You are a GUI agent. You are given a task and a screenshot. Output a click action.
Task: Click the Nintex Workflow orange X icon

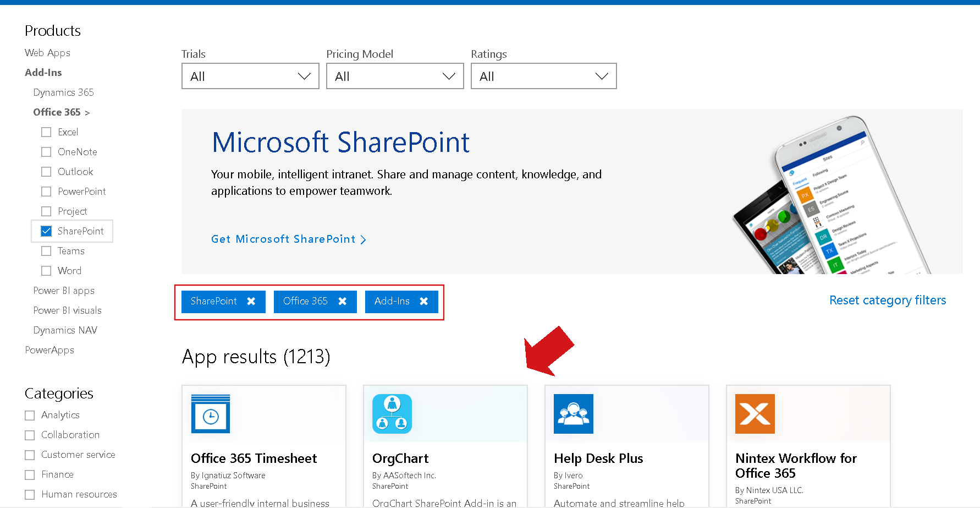tap(755, 414)
